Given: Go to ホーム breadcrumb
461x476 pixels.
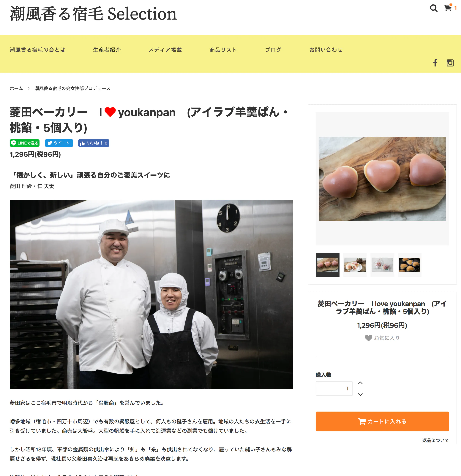Looking at the screenshot, I should click(x=16, y=88).
